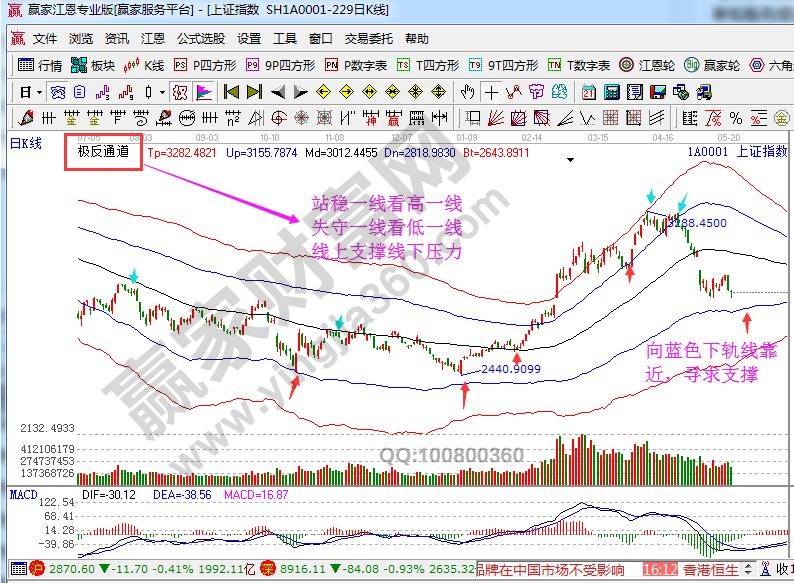This screenshot has height=583, width=794.
Task: Open the calculator icon in toolbar
Action: pyautogui.click(x=610, y=92)
